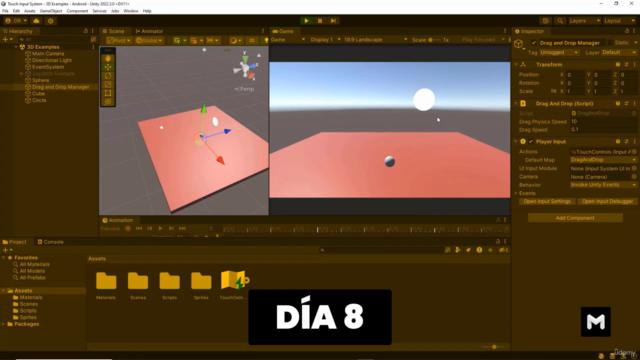The width and height of the screenshot is (640, 360).
Task: Lock the Hierarchy panel with the padlock
Action: [86, 31]
